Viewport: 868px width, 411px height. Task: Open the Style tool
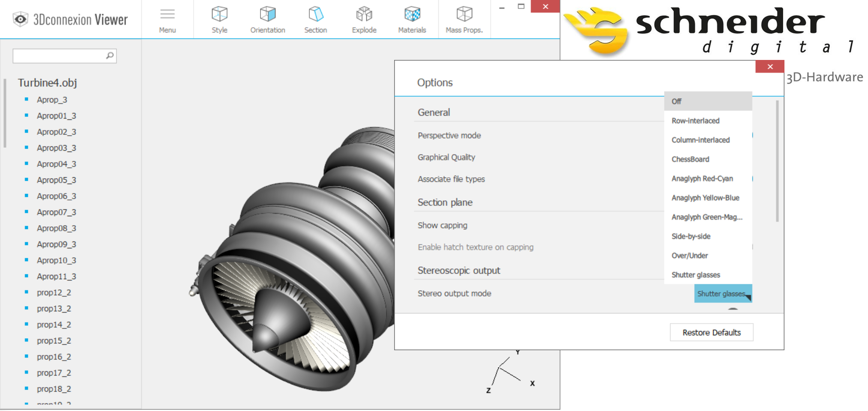point(219,20)
